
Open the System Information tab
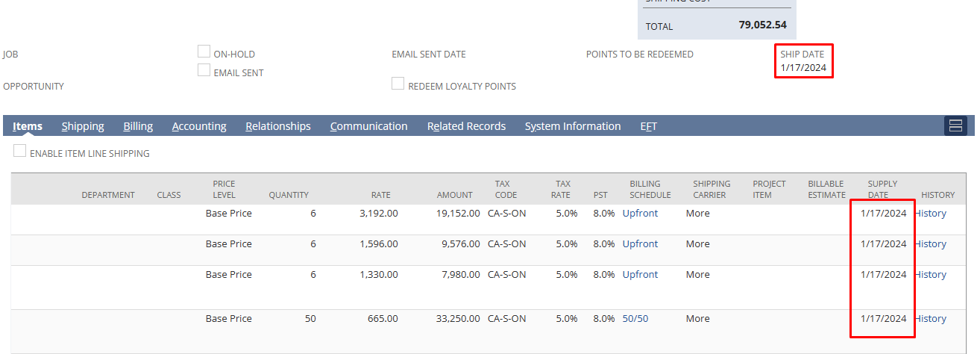572,126
